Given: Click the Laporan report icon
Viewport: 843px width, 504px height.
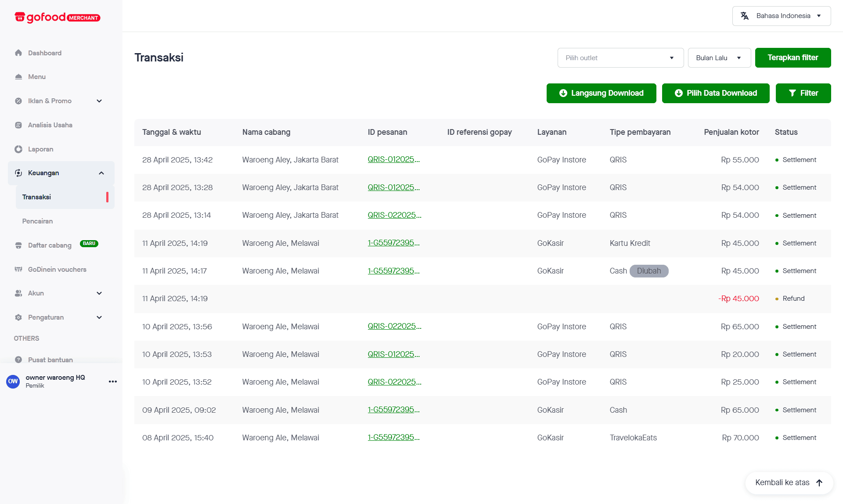Looking at the screenshot, I should tap(18, 149).
